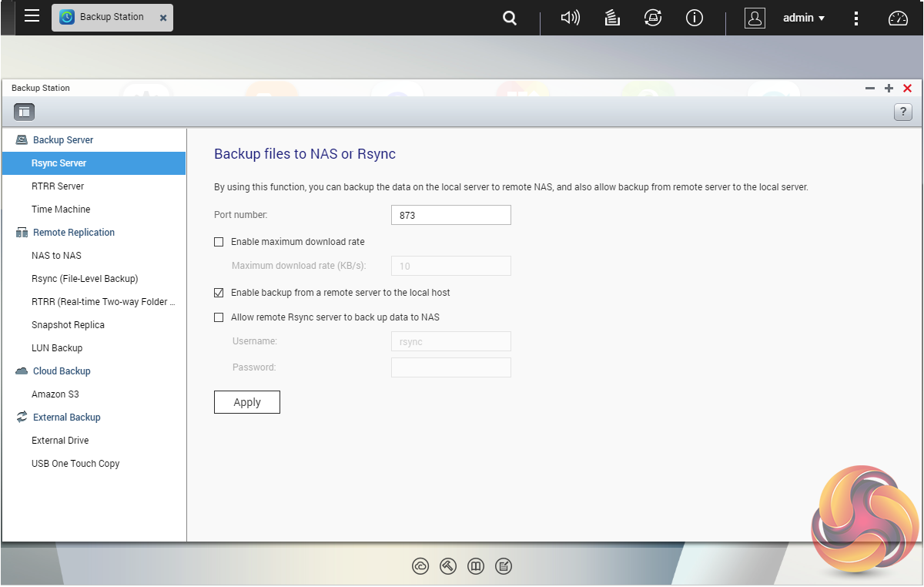This screenshot has width=924, height=587.
Task: Collapse the Cloud Backup section
Action: 62,371
